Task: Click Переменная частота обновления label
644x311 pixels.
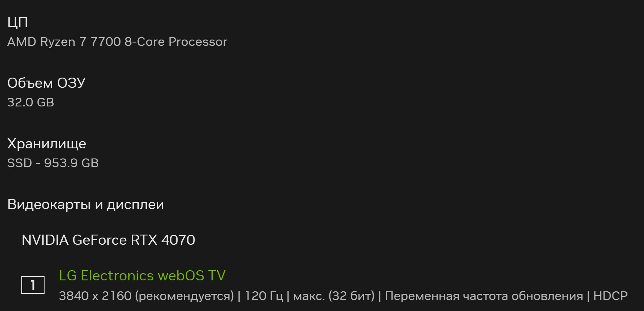Action: [484, 296]
